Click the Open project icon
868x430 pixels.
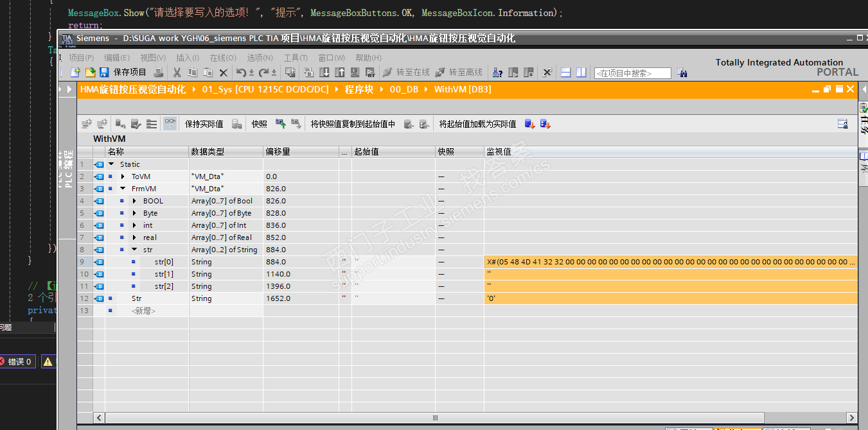90,73
